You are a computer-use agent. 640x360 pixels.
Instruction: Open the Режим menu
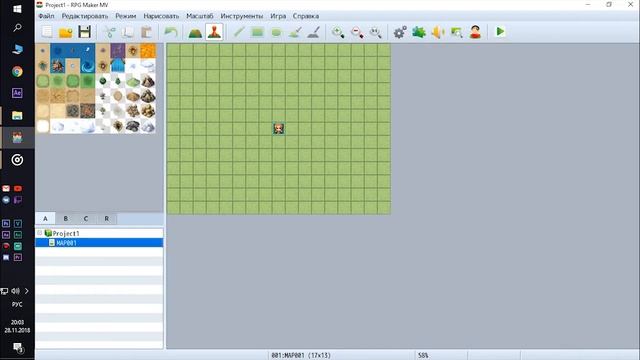(126, 16)
